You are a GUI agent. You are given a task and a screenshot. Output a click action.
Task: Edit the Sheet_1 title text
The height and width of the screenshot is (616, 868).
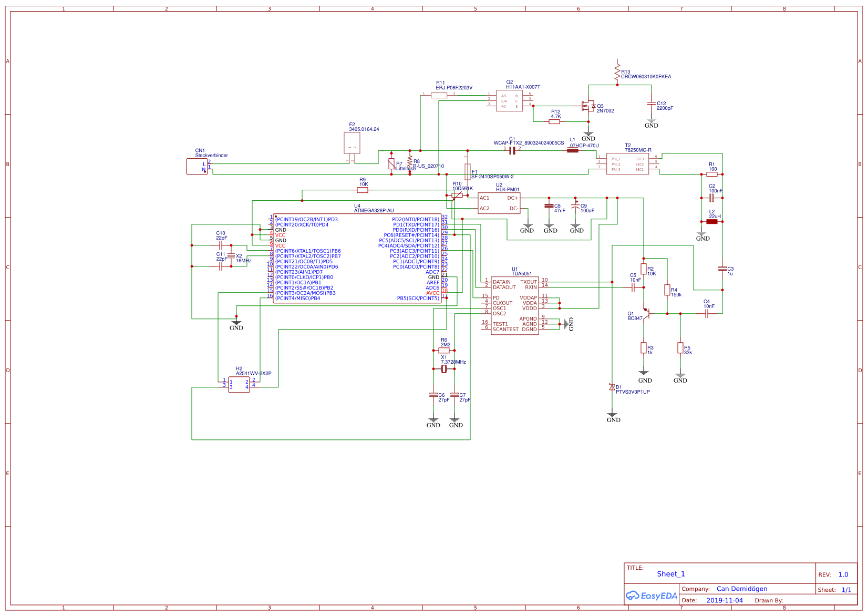pos(671,573)
